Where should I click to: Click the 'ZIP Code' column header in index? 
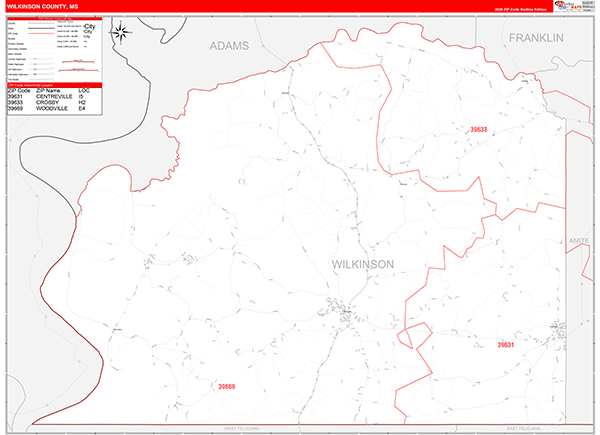(x=19, y=91)
